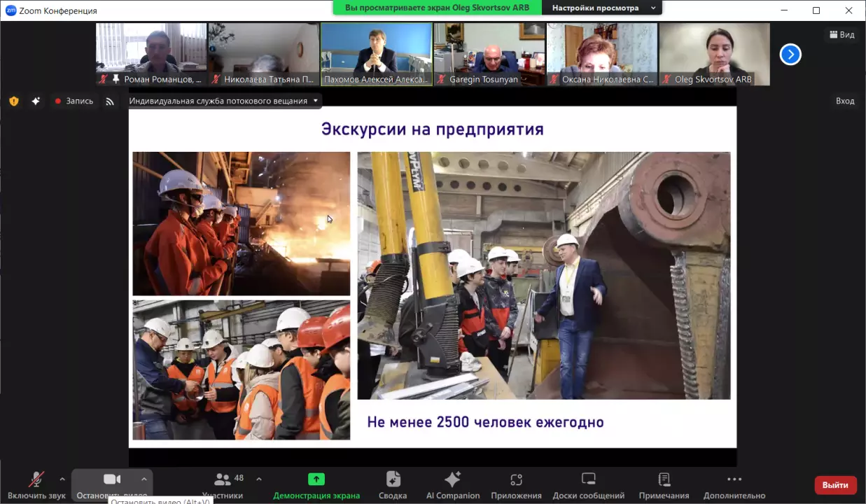Viewport: 866px width, 504px height.
Task: Open the Примечания notes tool
Action: pos(664,485)
